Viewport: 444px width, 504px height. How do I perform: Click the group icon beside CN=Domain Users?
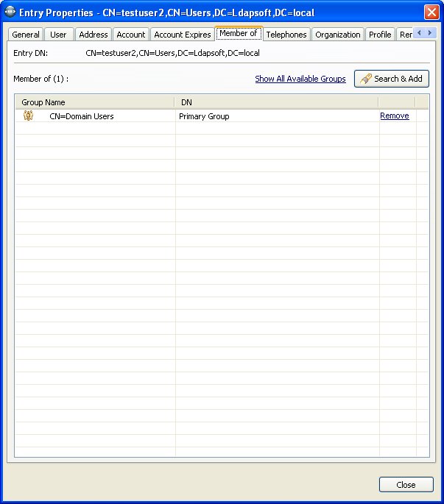(29, 116)
